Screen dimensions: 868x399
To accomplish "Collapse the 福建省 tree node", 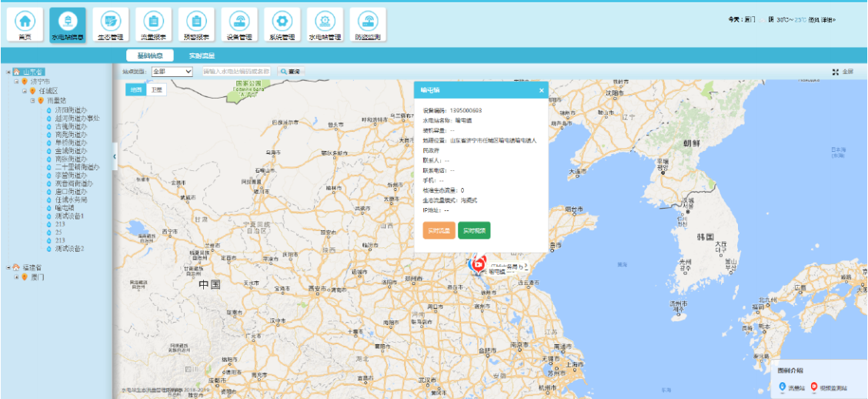I will coord(8,267).
